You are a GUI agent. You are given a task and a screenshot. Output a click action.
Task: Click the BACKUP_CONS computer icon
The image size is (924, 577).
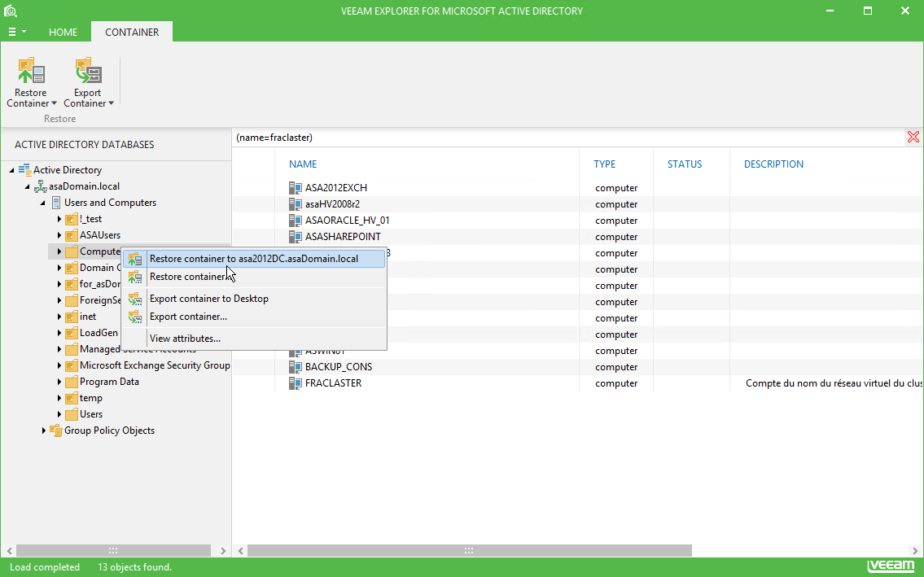(296, 366)
